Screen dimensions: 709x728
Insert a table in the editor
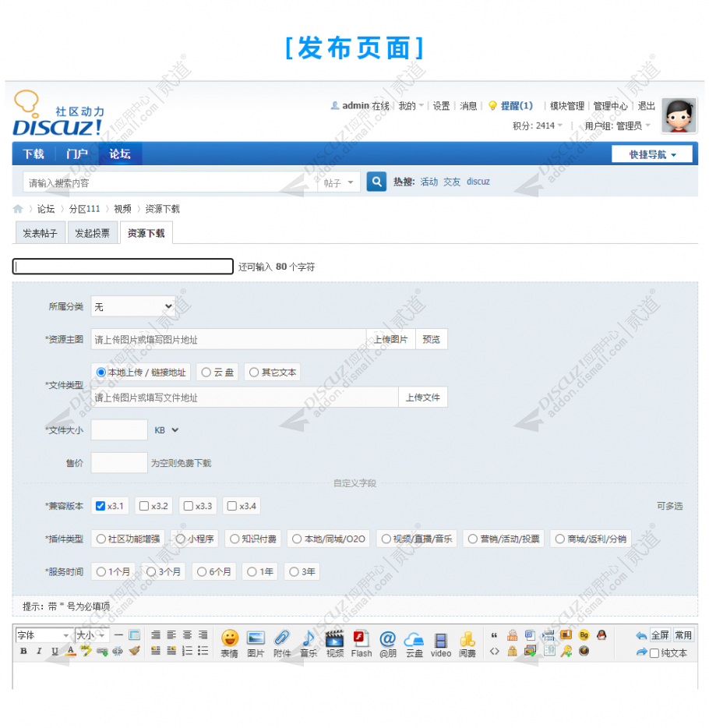tap(135, 634)
